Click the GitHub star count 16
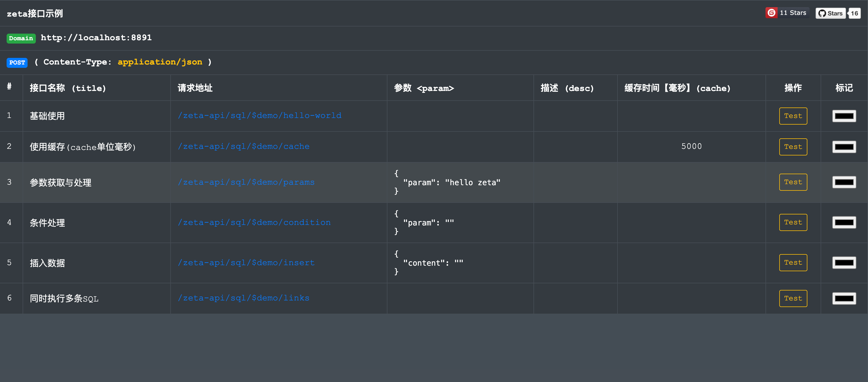868x382 pixels. pyautogui.click(x=854, y=14)
